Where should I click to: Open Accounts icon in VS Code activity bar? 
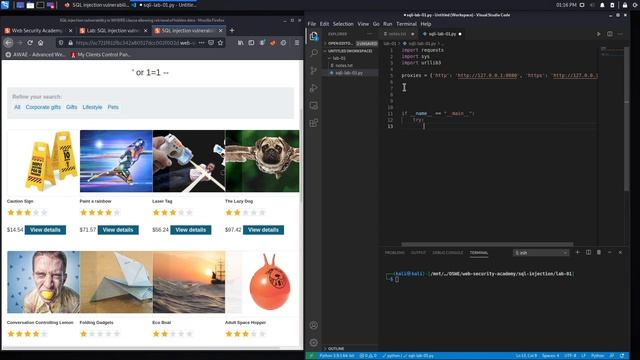click(x=313, y=325)
